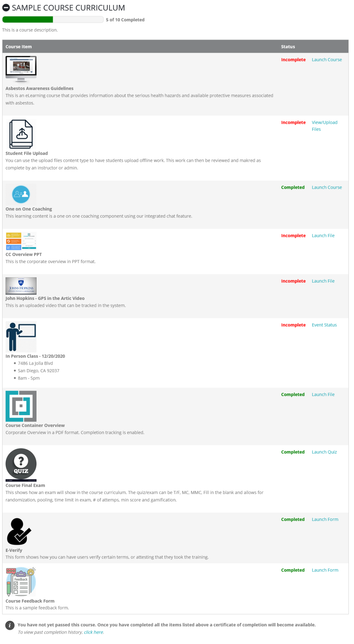Click the Johns Hopkins video thumbnail
Image resolution: width=354 pixels, height=644 pixels.
[x=21, y=286]
